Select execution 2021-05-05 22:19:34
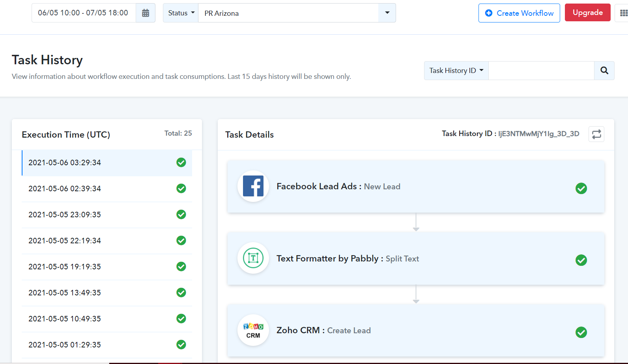This screenshot has height=364, width=628. tap(107, 241)
